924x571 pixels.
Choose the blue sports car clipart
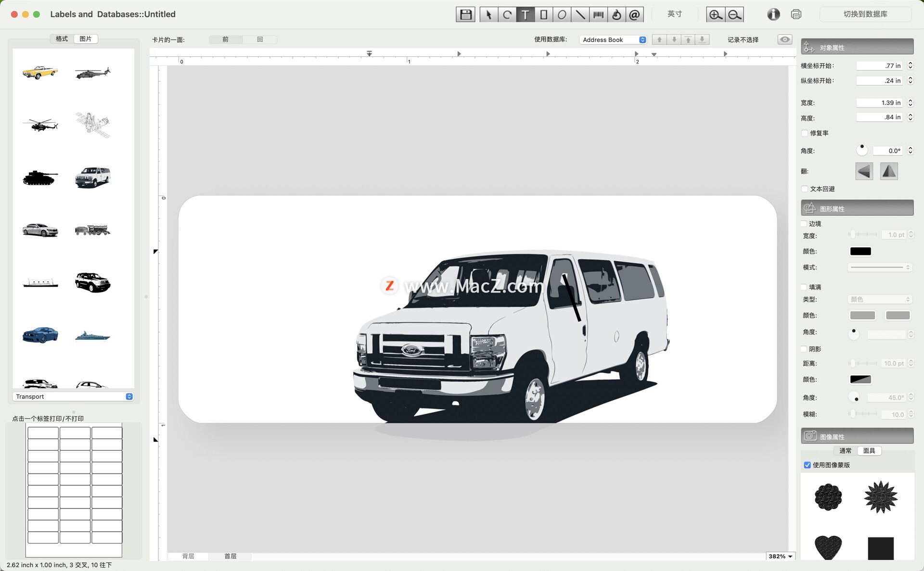[40, 335]
